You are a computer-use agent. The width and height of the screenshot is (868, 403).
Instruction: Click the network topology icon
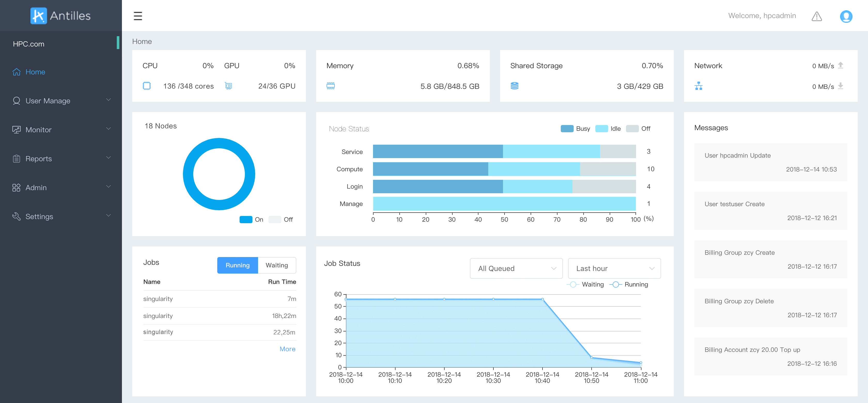698,86
